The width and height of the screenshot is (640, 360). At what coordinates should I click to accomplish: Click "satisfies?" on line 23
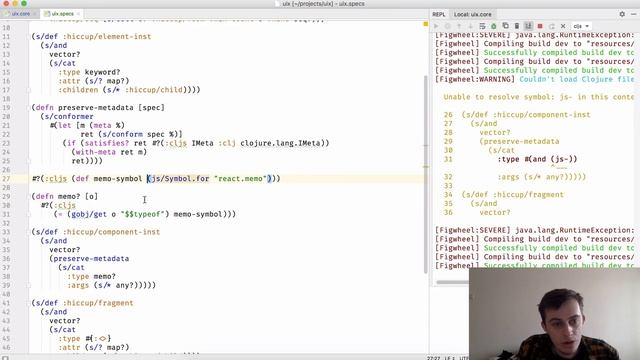[x=107, y=143]
